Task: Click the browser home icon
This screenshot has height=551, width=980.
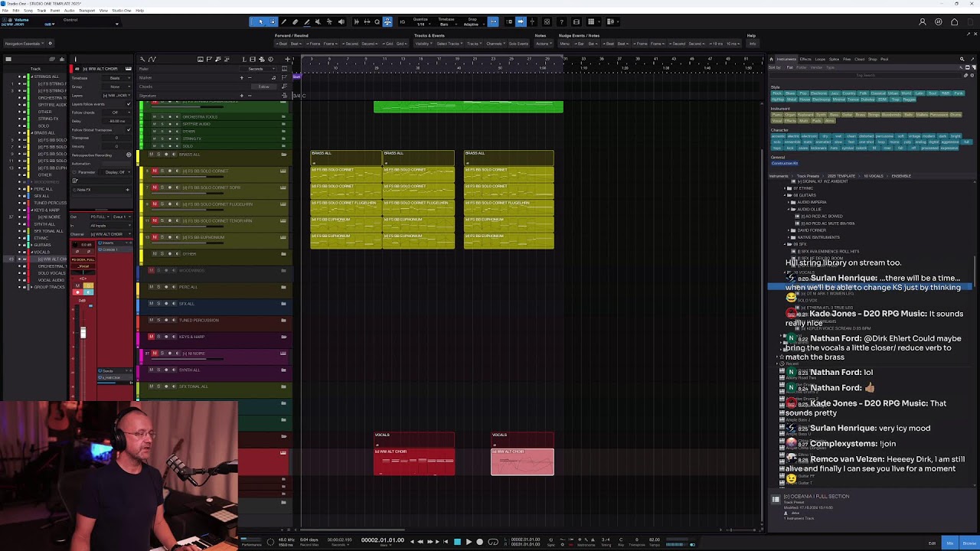Action: [x=772, y=59]
